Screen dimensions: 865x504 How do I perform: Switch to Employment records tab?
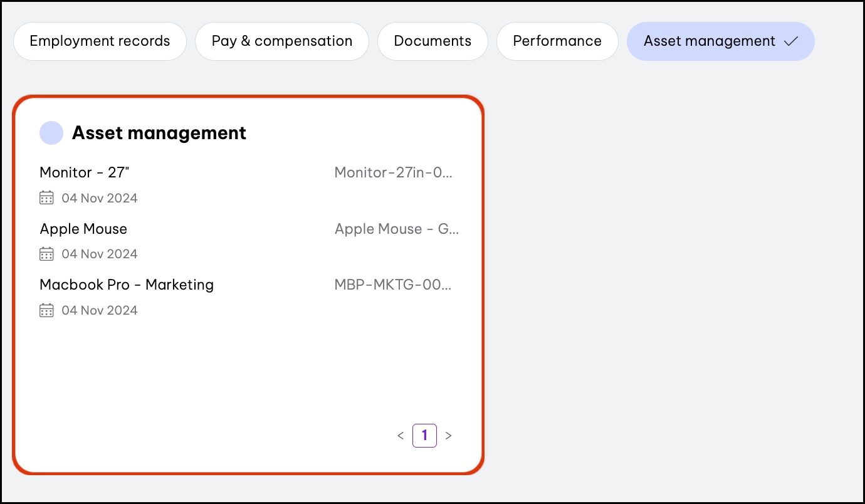(100, 41)
